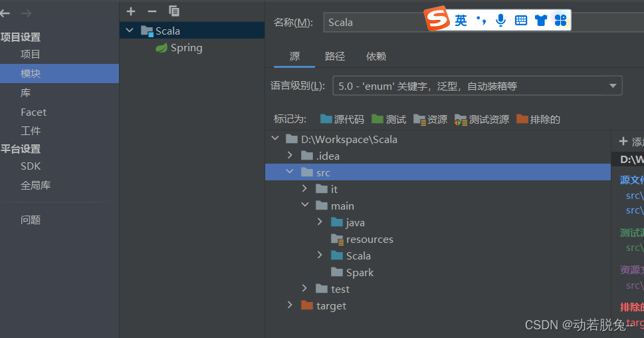Switch to the 依赖 tab

point(376,57)
